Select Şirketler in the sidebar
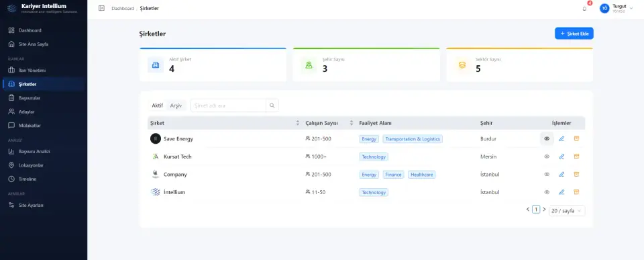Screen dimensions: 644x260 [x=44, y=85]
